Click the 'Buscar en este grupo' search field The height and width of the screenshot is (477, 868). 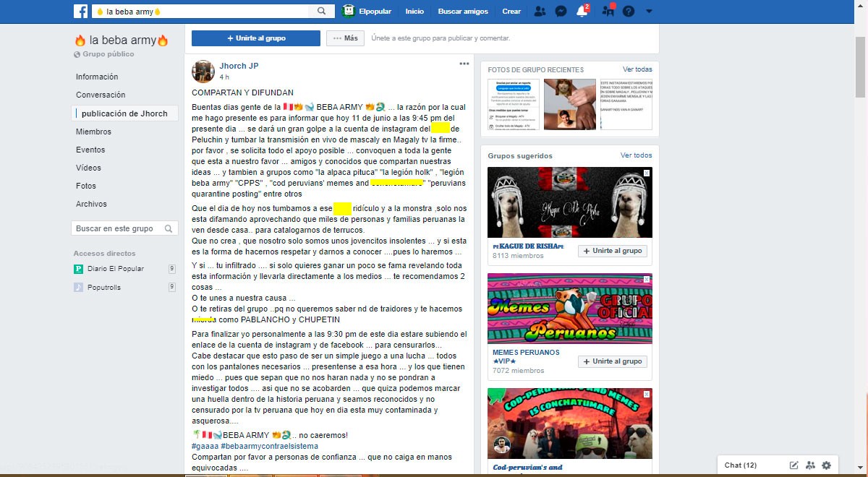pyautogui.click(x=124, y=228)
